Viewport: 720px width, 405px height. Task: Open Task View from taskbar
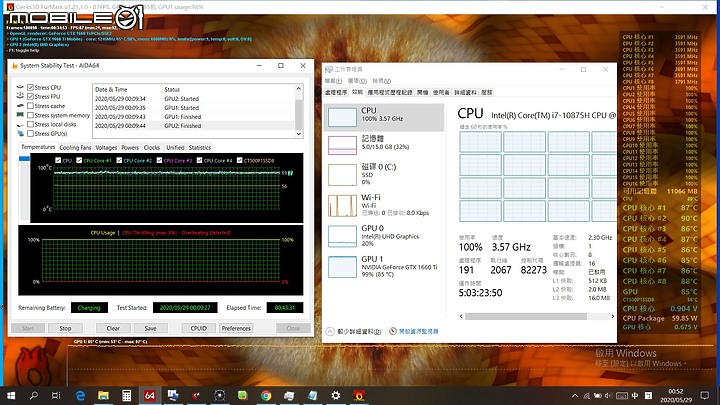click(x=56, y=395)
